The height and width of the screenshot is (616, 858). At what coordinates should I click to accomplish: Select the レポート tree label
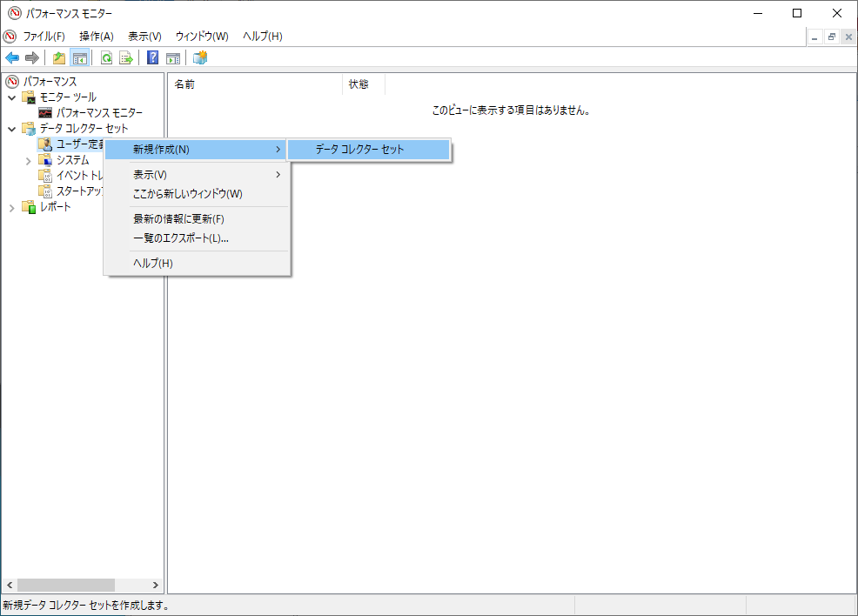pos(56,207)
